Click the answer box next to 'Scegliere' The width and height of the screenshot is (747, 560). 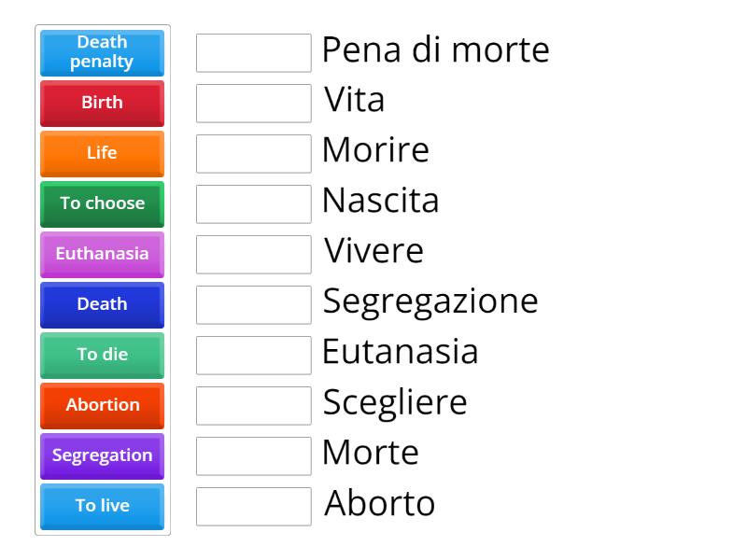coord(253,406)
